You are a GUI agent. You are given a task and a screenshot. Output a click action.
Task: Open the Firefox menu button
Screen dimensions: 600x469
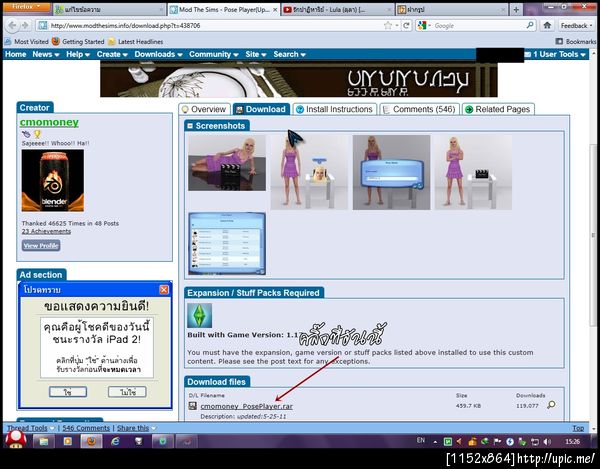[x=26, y=7]
